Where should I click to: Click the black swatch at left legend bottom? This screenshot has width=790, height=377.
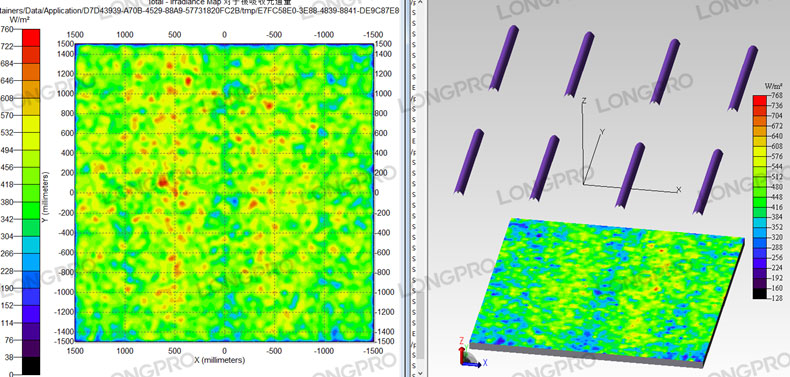pos(31,366)
